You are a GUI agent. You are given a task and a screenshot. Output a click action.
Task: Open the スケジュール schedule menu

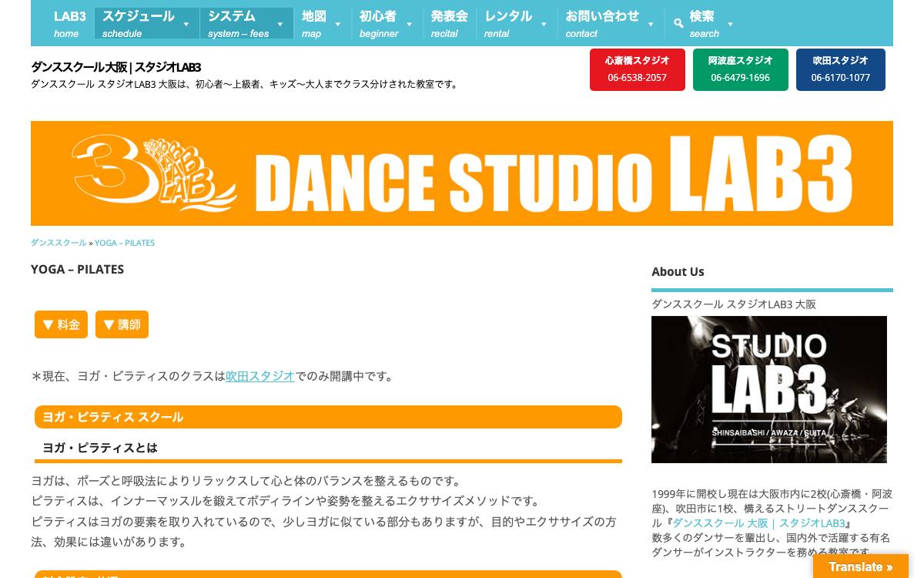pos(146,23)
